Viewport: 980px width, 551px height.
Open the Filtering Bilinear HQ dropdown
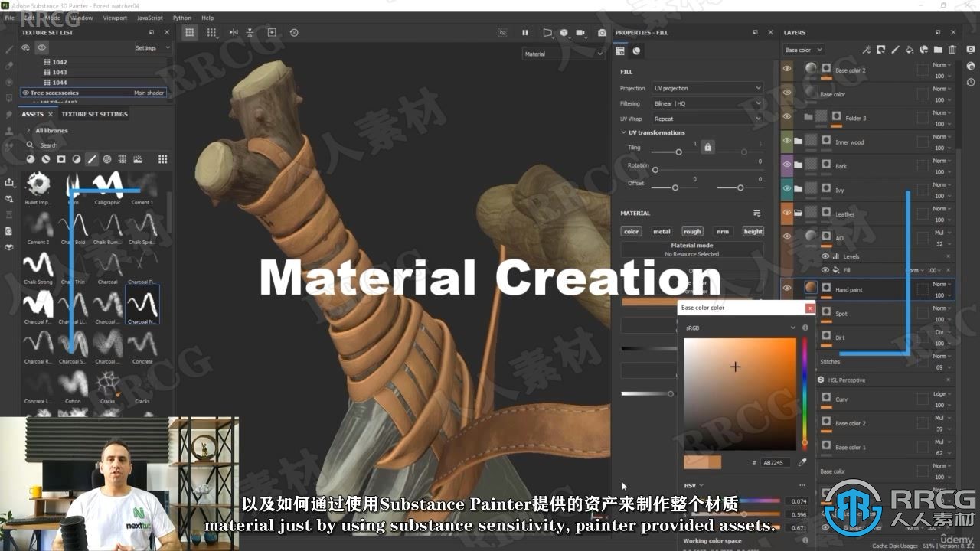pyautogui.click(x=707, y=103)
